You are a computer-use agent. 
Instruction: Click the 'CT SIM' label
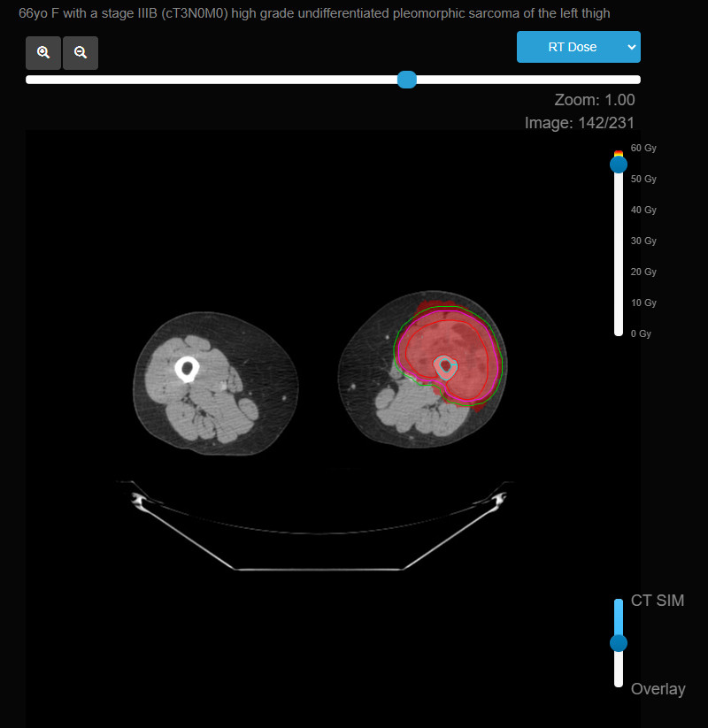pyautogui.click(x=658, y=601)
